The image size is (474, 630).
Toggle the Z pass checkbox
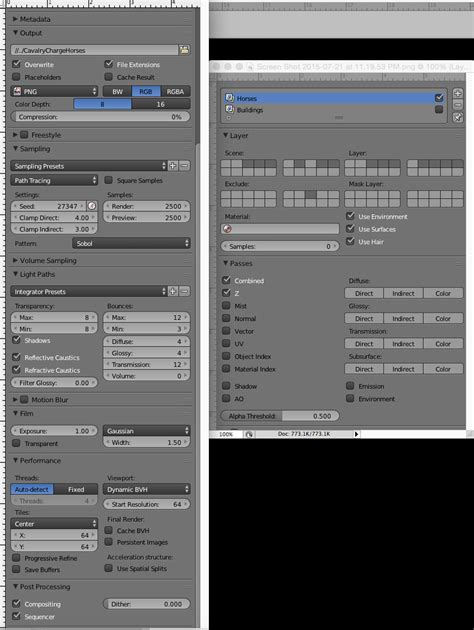click(x=226, y=293)
